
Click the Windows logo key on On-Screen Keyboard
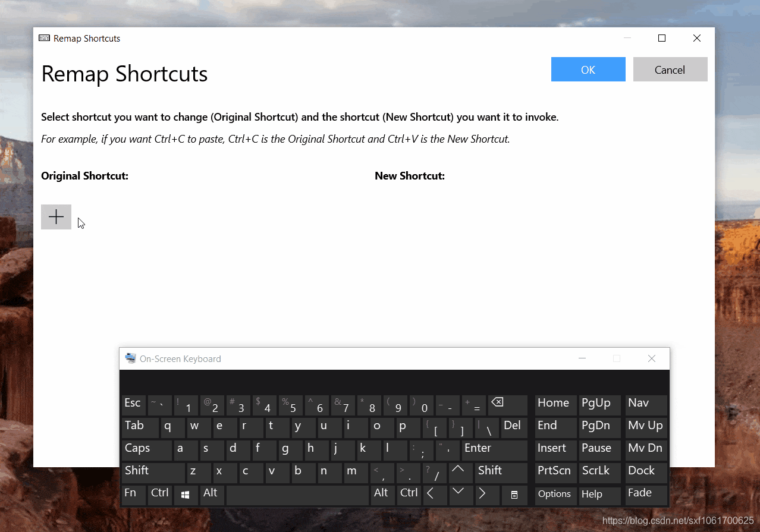click(186, 495)
